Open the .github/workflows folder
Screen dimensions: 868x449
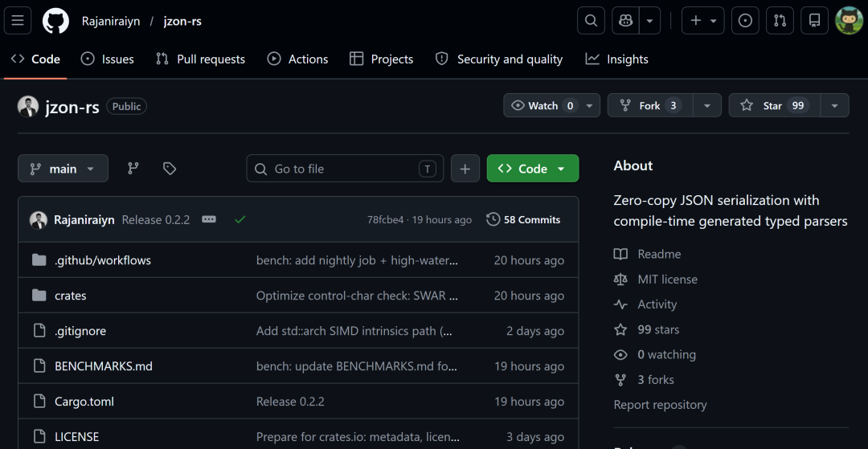coord(103,260)
